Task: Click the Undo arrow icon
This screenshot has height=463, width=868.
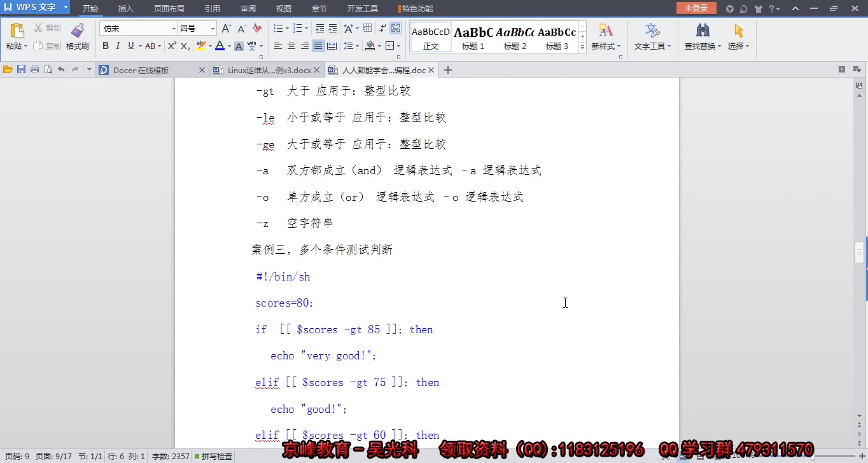Action: click(61, 69)
